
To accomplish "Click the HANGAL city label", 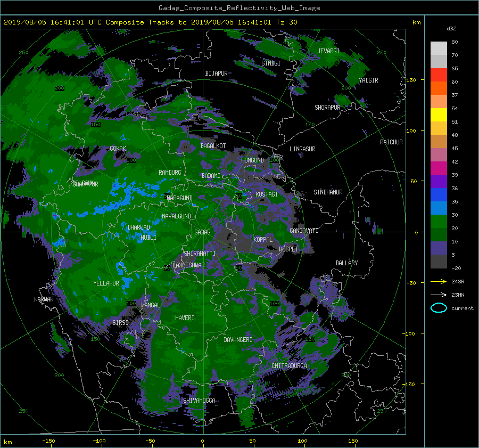I will coord(151,305).
